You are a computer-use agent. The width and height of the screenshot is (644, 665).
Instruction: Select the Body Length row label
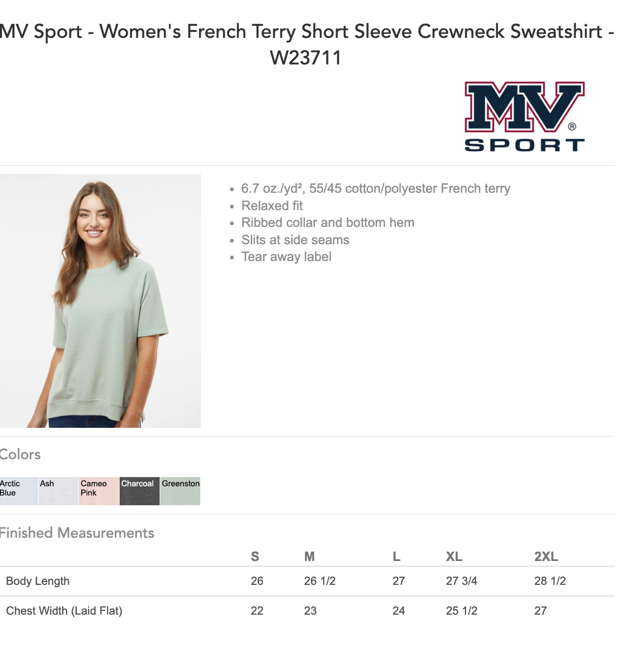pyautogui.click(x=38, y=581)
